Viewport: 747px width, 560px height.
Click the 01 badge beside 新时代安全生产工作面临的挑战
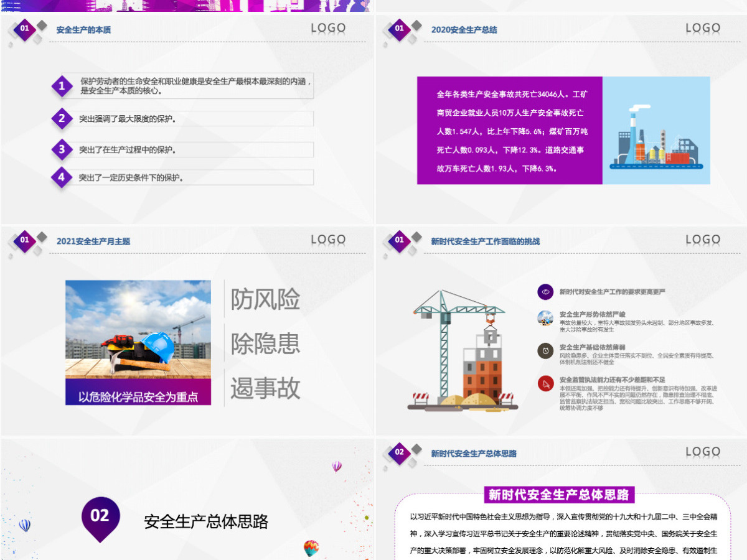(x=399, y=240)
